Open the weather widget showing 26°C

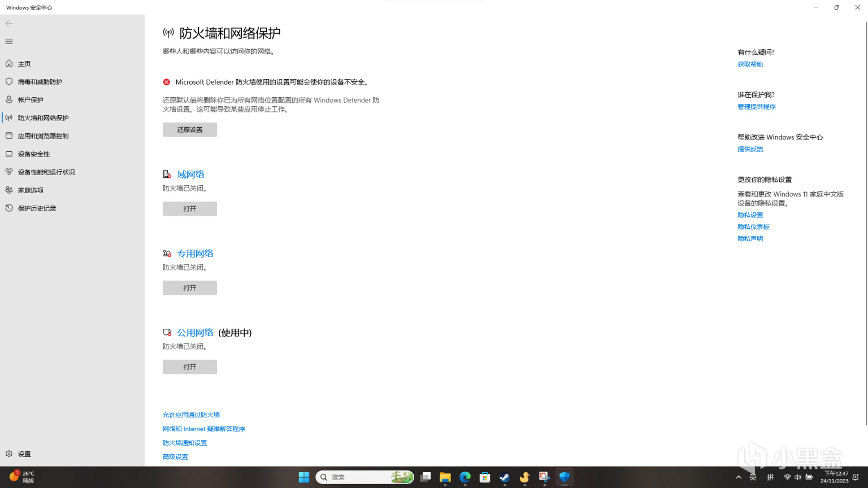click(x=21, y=477)
